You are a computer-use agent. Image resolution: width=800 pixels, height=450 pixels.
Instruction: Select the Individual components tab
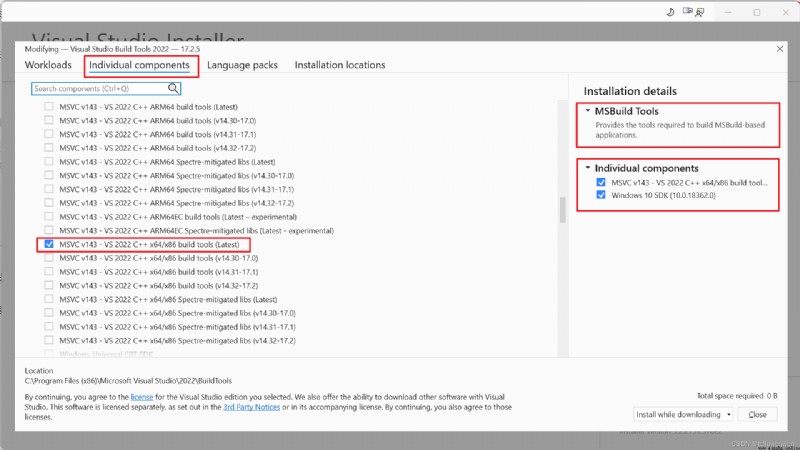click(x=139, y=65)
